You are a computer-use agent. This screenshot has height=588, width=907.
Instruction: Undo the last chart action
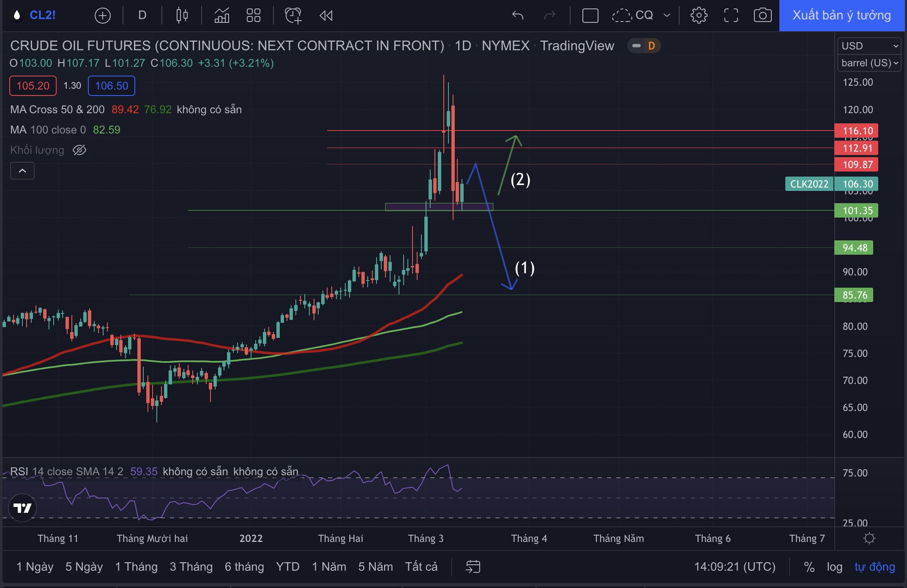[x=518, y=16]
